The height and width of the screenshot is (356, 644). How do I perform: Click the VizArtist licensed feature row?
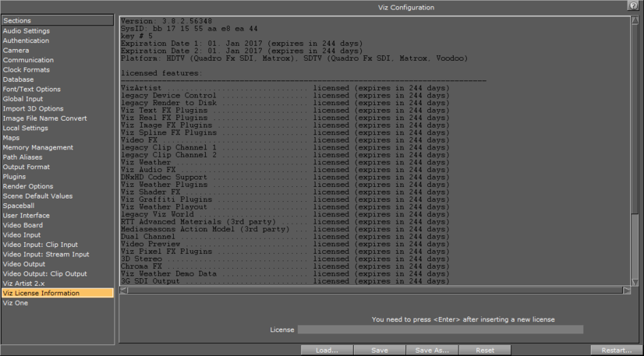pos(285,88)
